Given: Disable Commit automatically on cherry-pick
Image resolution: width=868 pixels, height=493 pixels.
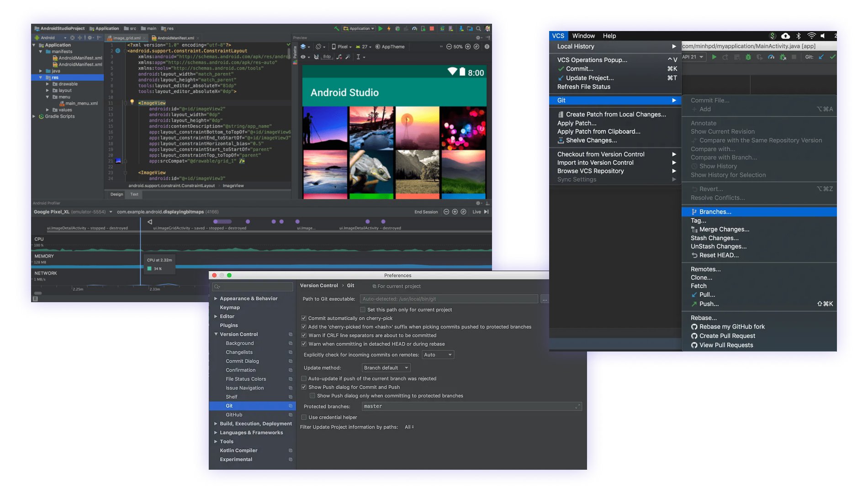Looking at the screenshot, I should pyautogui.click(x=304, y=318).
